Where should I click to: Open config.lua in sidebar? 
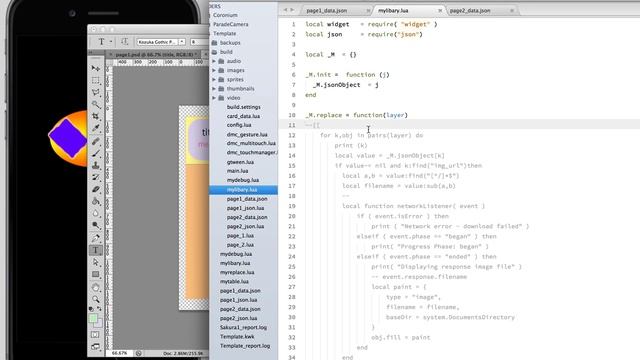point(239,125)
